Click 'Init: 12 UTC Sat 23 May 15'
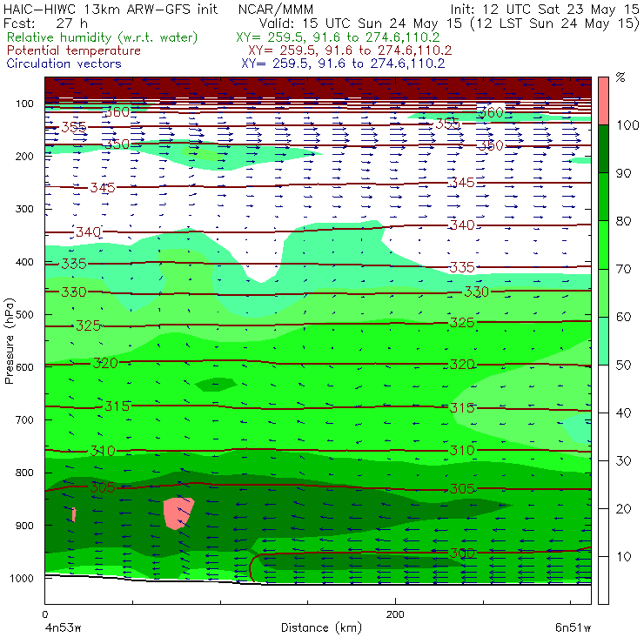The height and width of the screenshot is (644, 644). click(545, 9)
